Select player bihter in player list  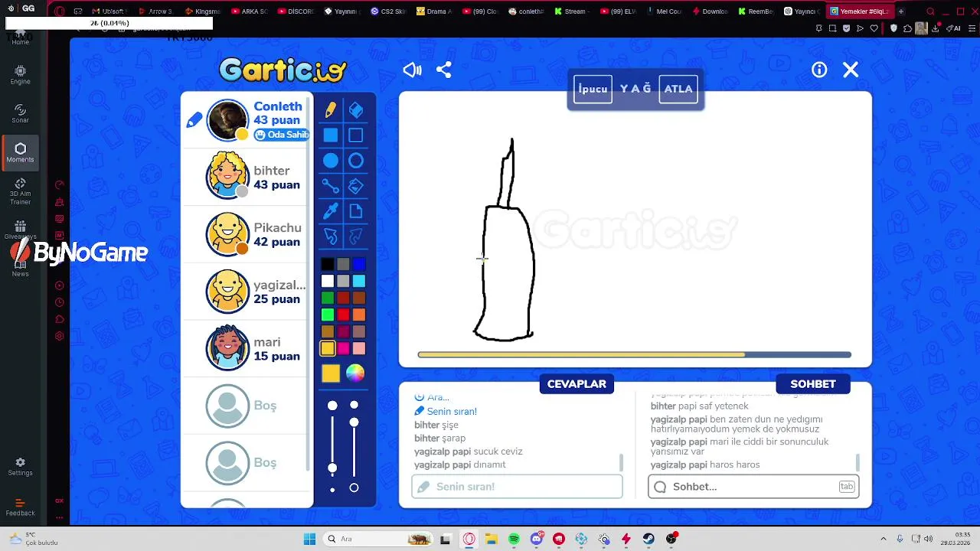coord(247,177)
